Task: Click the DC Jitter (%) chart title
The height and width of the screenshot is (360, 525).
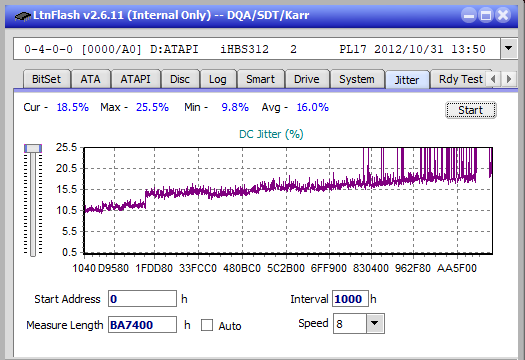Action: (271, 134)
